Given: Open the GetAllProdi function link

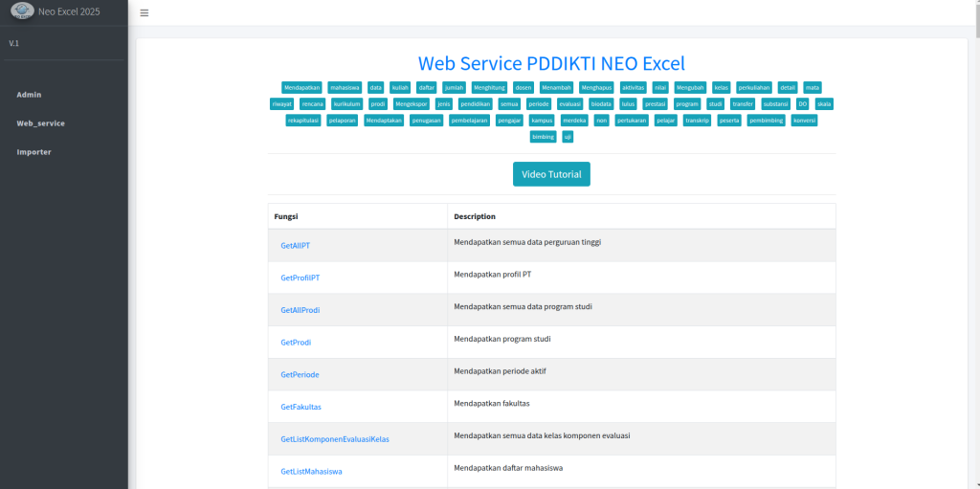Looking at the screenshot, I should [300, 310].
